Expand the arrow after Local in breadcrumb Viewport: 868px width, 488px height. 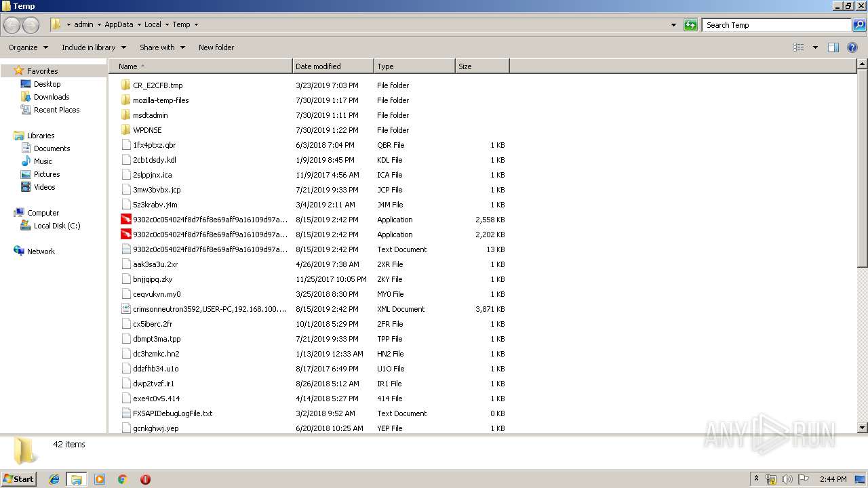tap(167, 25)
